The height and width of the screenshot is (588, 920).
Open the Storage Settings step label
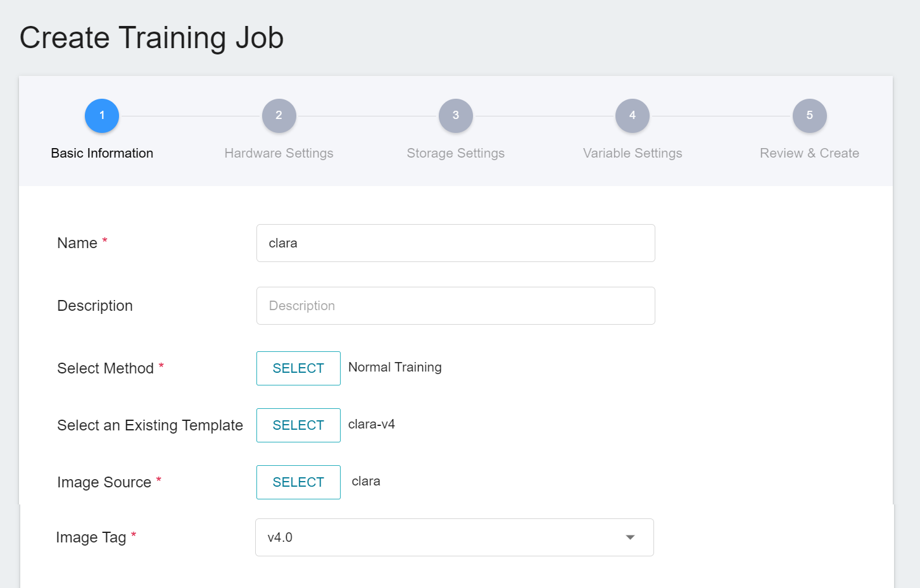[x=455, y=153]
